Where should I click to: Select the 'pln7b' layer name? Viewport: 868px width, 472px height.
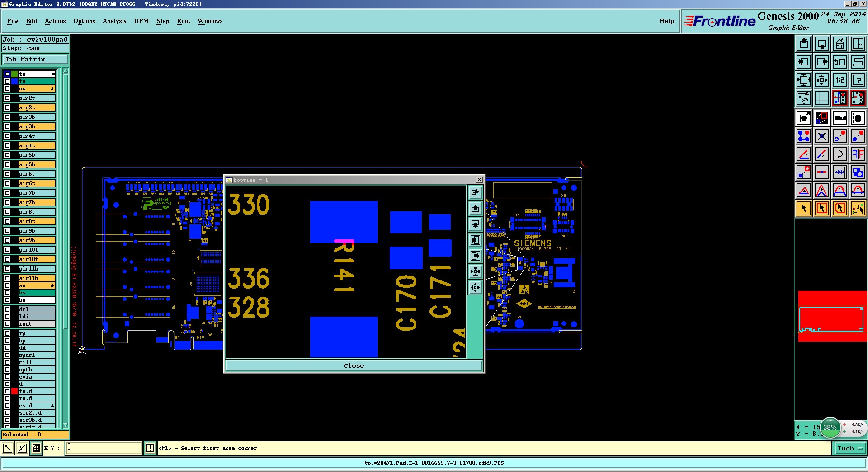37,193
